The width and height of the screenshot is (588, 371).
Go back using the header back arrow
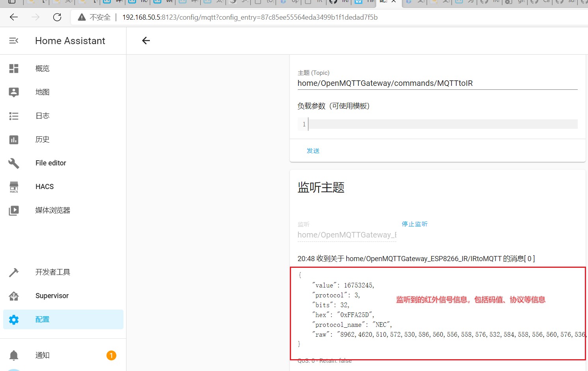(146, 41)
